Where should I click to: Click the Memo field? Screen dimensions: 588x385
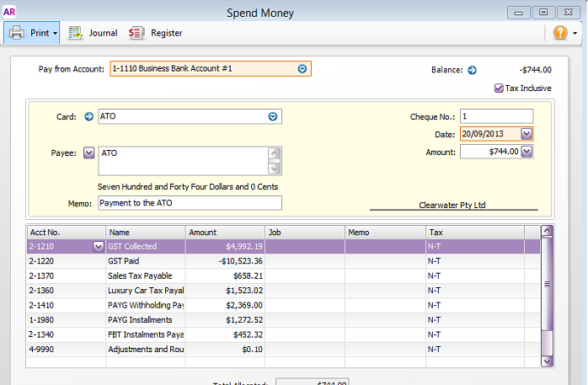pos(190,203)
